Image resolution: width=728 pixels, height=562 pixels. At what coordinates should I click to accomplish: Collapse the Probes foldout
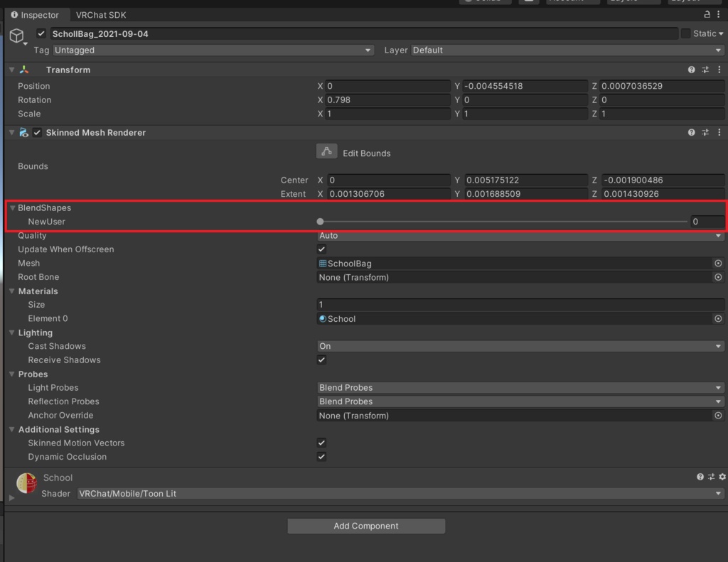point(11,374)
